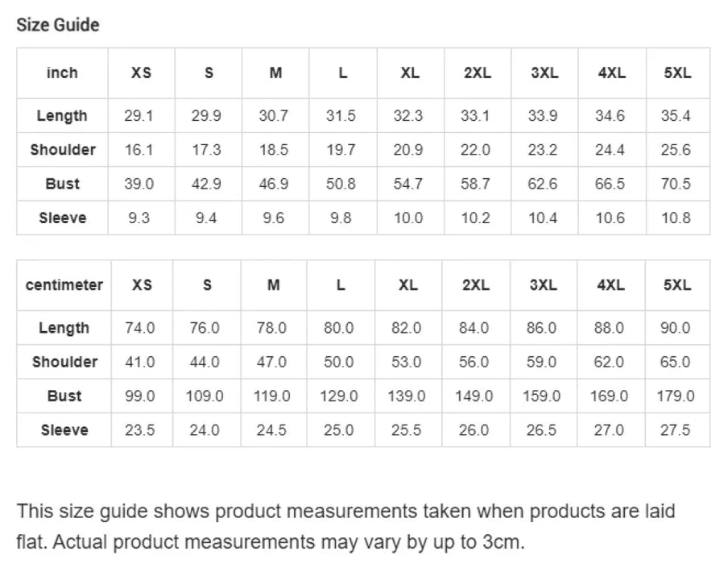Image resolution: width=728 pixels, height=564 pixels.
Task: Click the 179.0 bust value cell
Action: click(x=676, y=396)
